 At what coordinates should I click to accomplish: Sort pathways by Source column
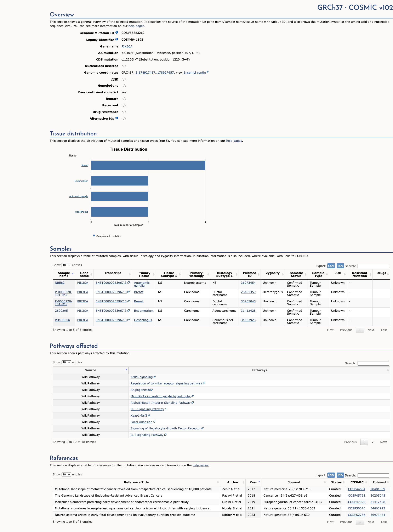click(x=90, y=370)
